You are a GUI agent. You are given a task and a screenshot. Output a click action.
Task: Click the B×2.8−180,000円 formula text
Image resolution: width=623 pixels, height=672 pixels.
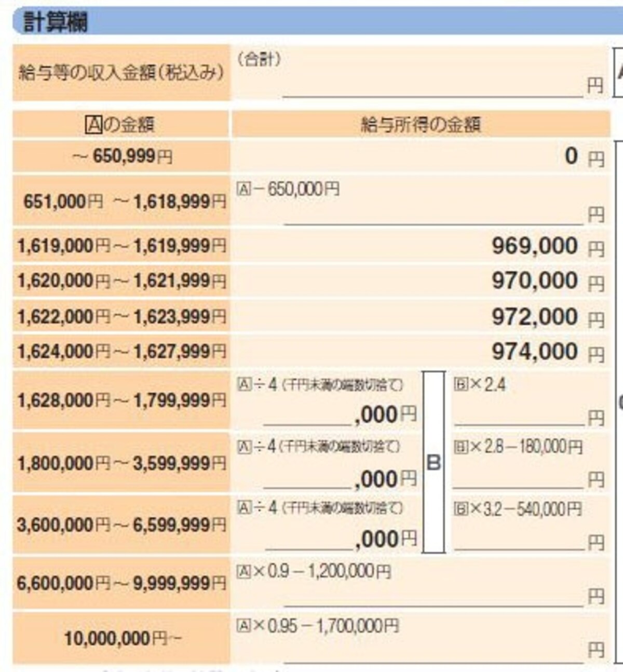[x=518, y=446]
